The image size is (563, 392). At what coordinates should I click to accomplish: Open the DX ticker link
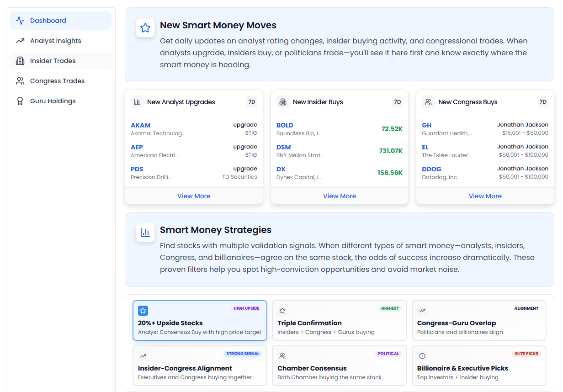[281, 169]
